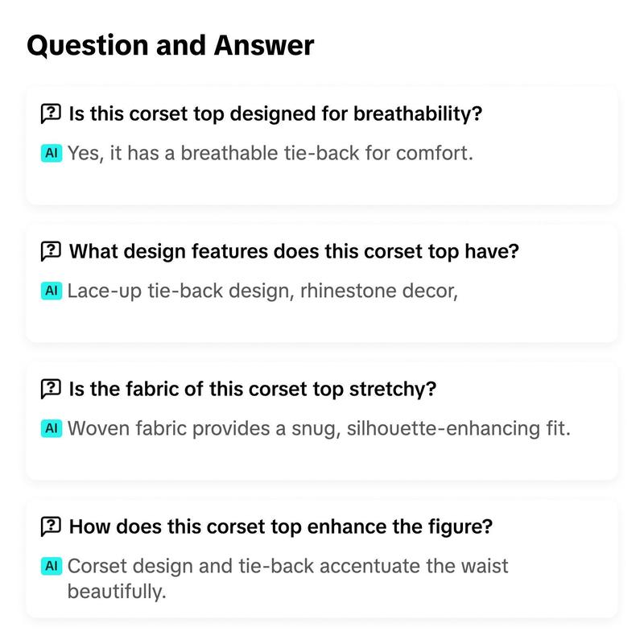Click the question icon beside enhance figure question
644x644 pixels.
coord(51,526)
